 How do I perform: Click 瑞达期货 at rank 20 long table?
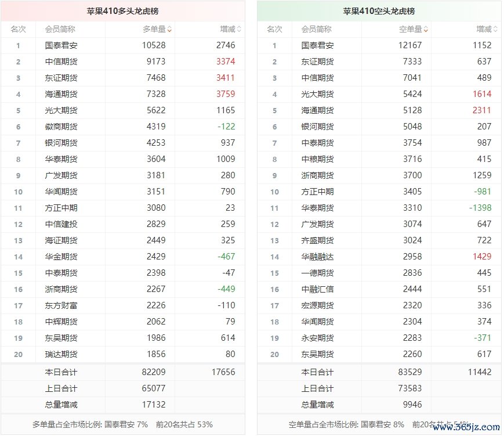(x=61, y=354)
